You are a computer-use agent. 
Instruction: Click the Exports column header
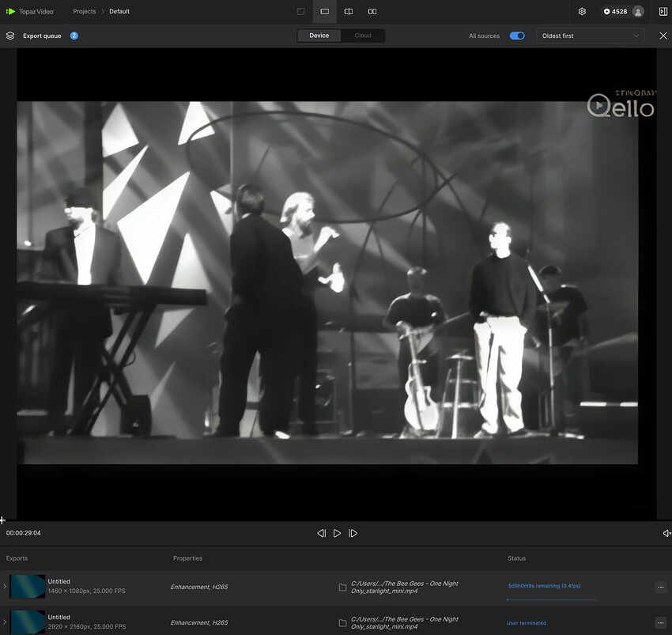click(17, 558)
